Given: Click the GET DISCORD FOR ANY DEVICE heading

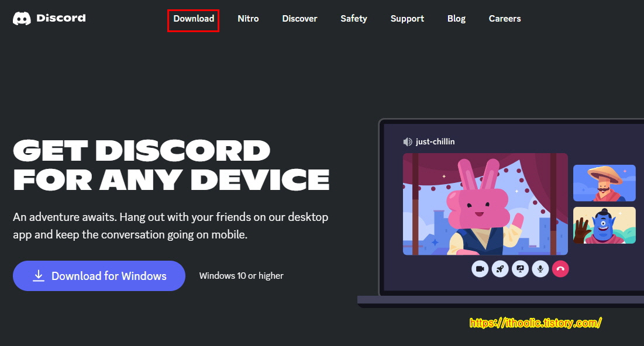Looking at the screenshot, I should pyautogui.click(x=171, y=165).
